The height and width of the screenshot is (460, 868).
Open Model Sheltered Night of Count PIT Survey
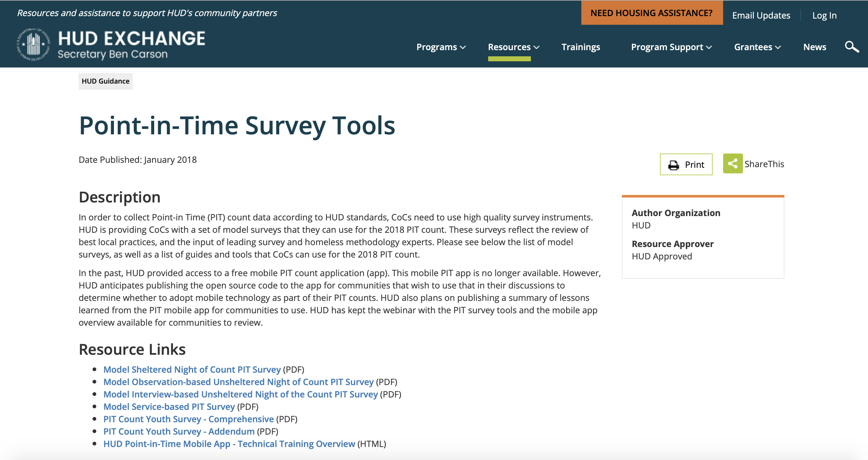192,369
